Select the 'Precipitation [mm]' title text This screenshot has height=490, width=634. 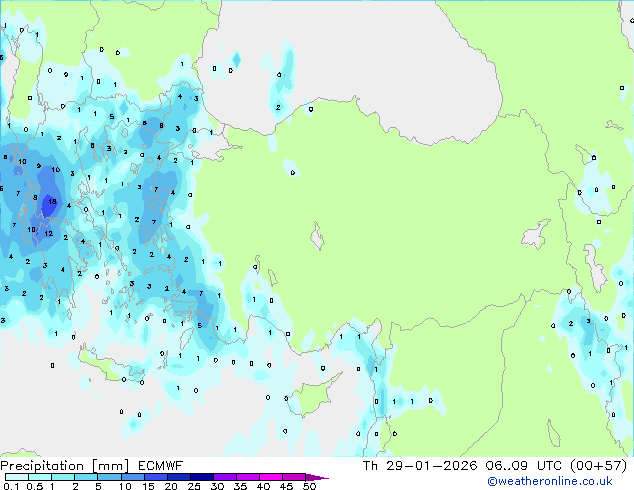[x=65, y=466]
